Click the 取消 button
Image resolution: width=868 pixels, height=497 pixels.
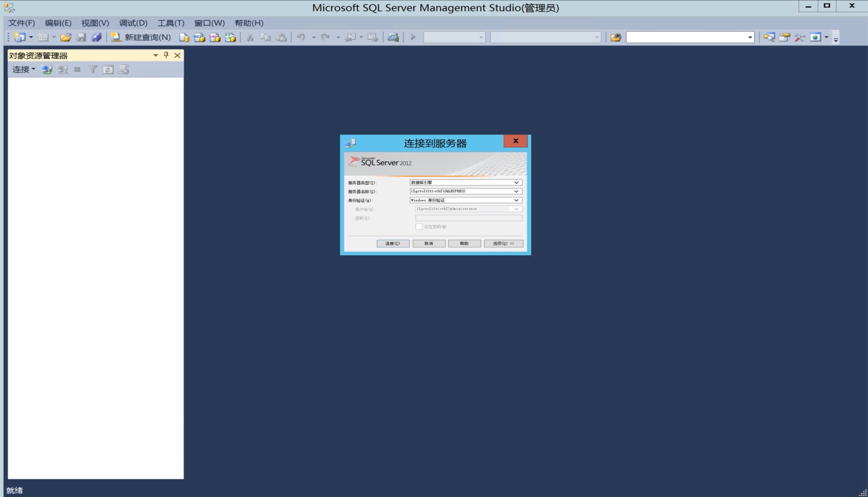coord(429,243)
